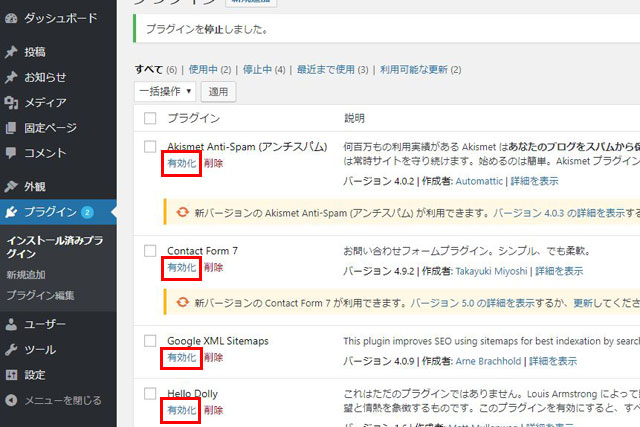The height and width of the screenshot is (427, 640).
Task: Filter plugins by 使用中 (2)
Action: pyautogui.click(x=210, y=70)
